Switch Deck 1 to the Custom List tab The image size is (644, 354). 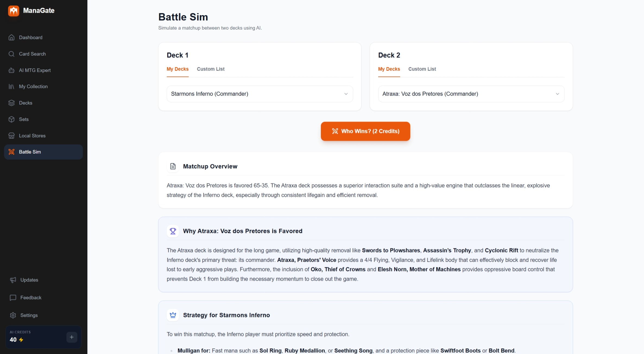pos(211,69)
